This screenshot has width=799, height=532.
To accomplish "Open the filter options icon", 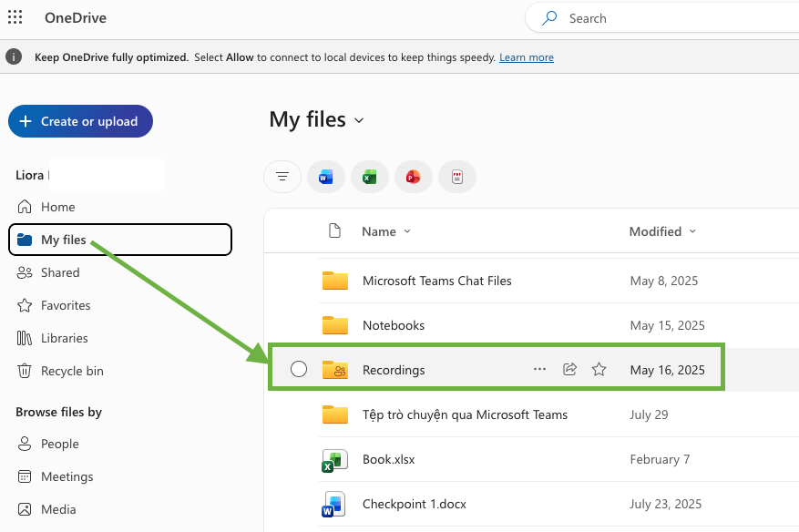I will 282,177.
